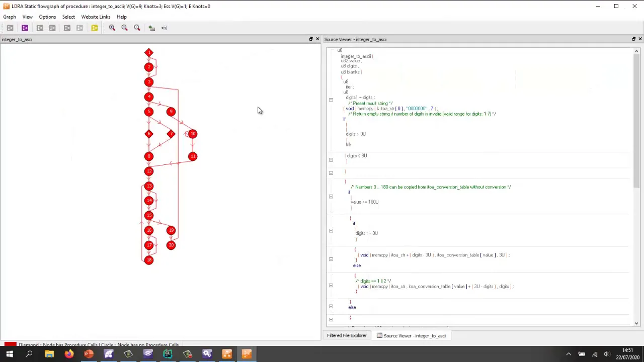Click the yellow flowgraph toolbar icon

(x=94, y=28)
